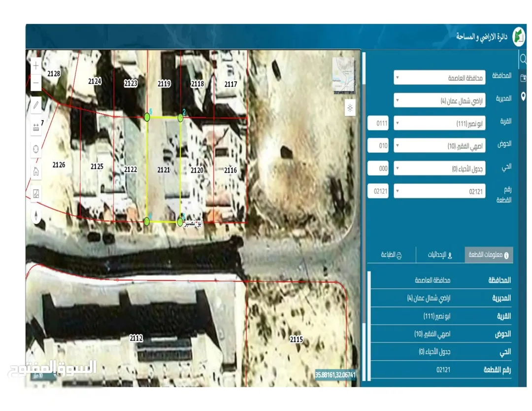This screenshot has height=411, width=532.
Task: Return map to home extent
Action: 36,171
